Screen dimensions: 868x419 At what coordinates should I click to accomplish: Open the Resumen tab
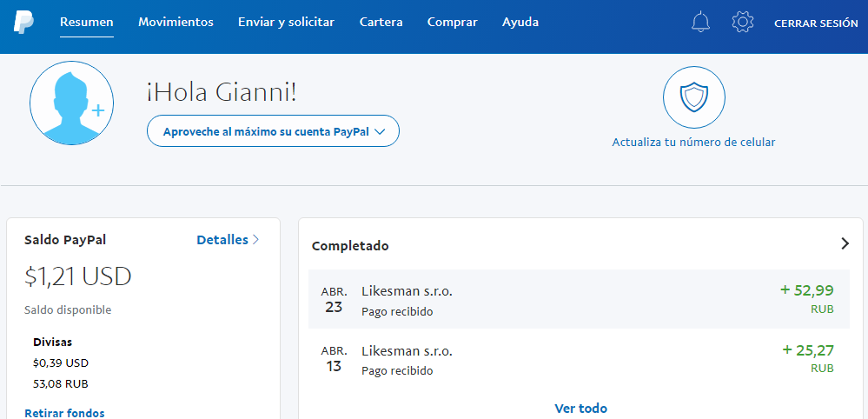coord(86,22)
